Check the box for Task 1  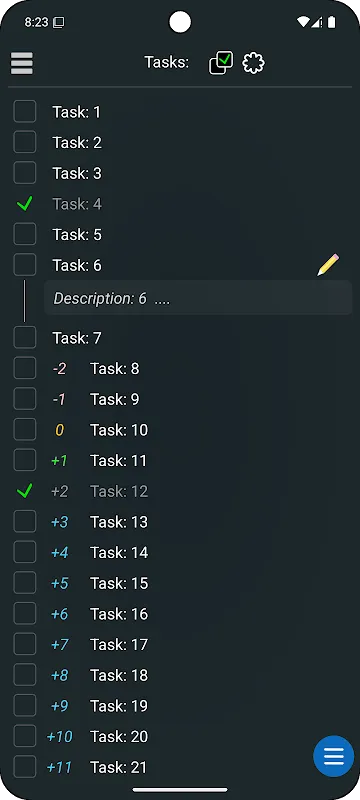(24, 112)
